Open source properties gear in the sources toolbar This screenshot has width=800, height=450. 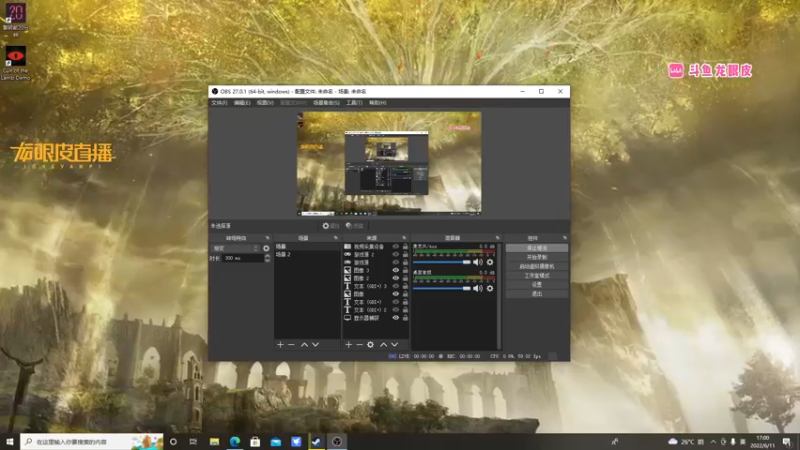point(370,345)
